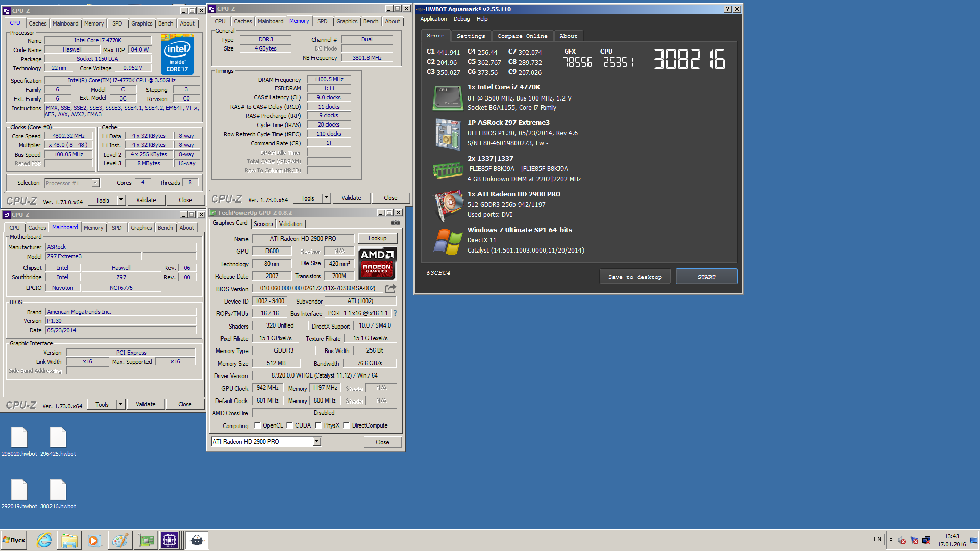Open the Application menu in Aquamark
This screenshot has width=980, height=551.
433,19
